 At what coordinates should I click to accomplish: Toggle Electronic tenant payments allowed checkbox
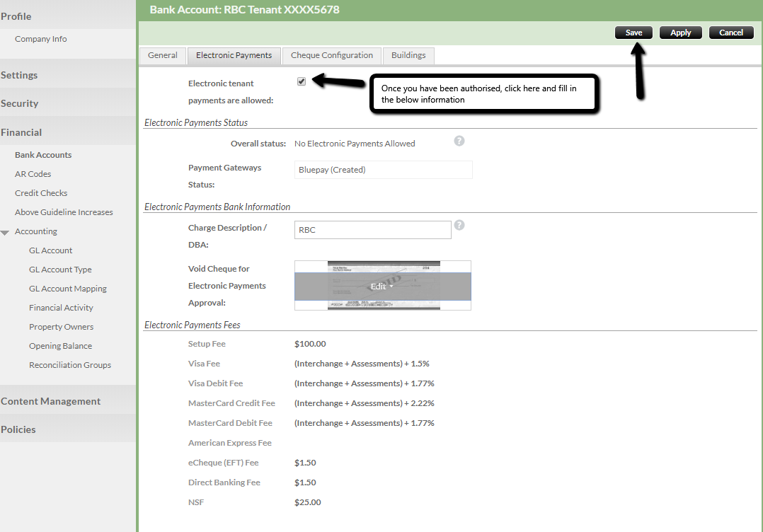coord(302,81)
